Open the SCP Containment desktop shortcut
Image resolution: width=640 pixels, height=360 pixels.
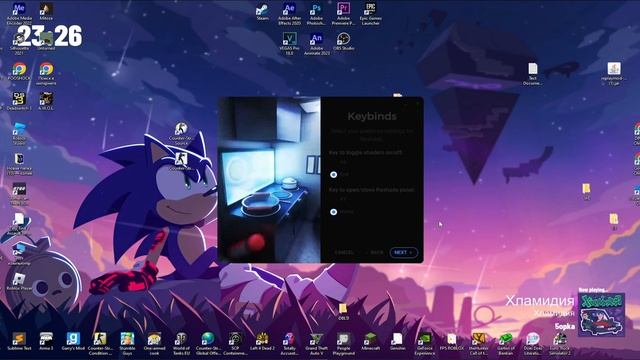pyautogui.click(x=235, y=344)
